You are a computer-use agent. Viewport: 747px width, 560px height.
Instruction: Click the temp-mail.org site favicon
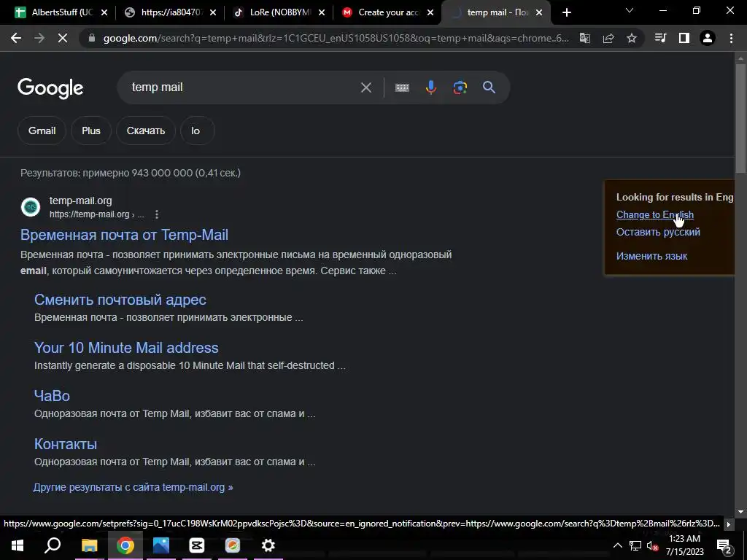point(31,207)
